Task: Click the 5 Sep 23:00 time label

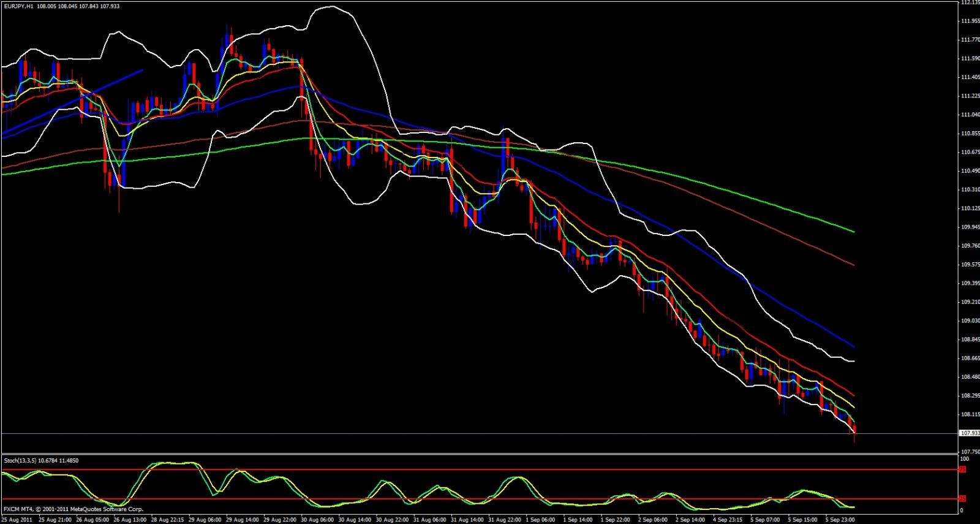Action: [x=840, y=519]
